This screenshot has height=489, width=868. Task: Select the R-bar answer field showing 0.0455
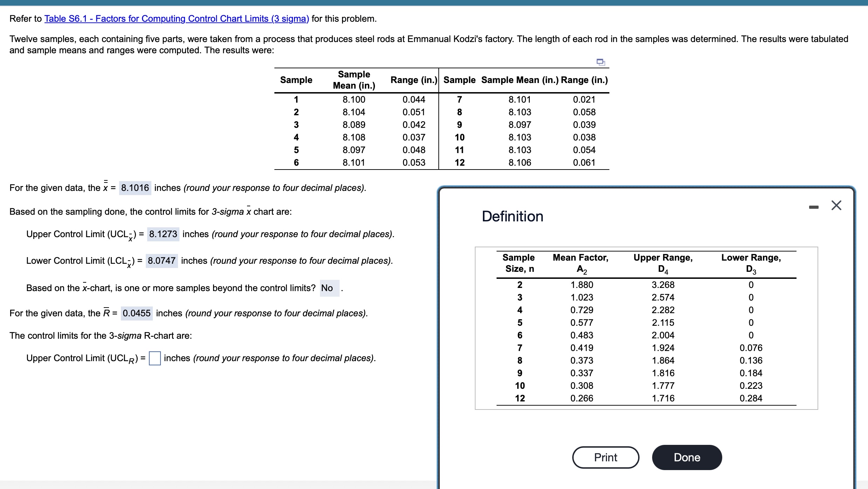[136, 314]
